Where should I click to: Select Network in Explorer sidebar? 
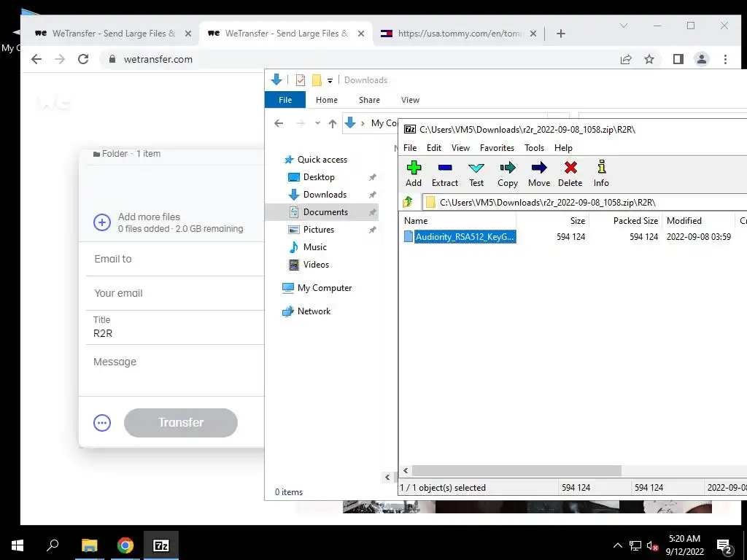pyautogui.click(x=314, y=311)
